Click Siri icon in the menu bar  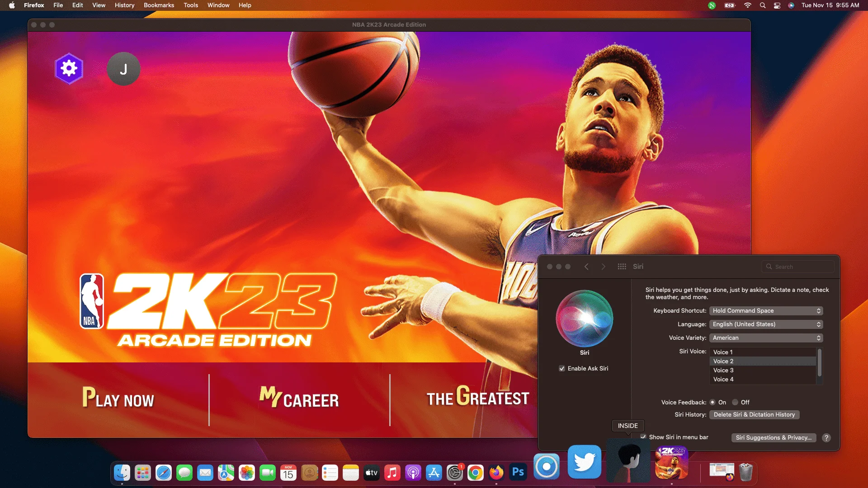click(791, 5)
